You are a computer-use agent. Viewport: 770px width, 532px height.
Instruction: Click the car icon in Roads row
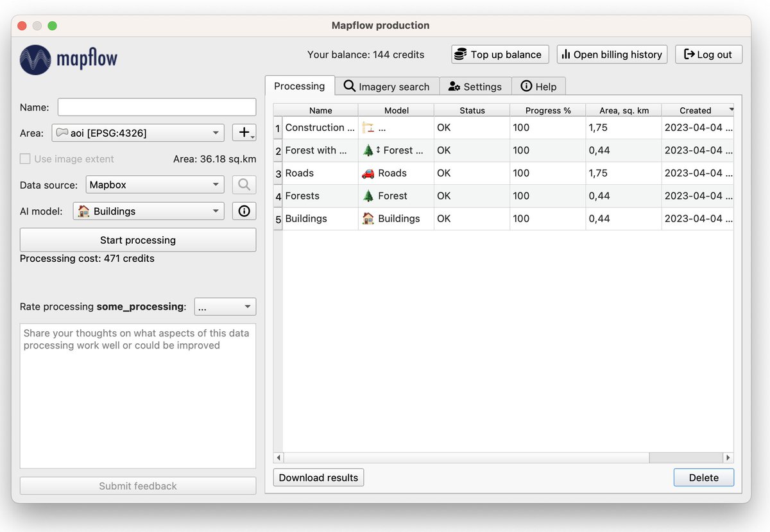point(368,173)
